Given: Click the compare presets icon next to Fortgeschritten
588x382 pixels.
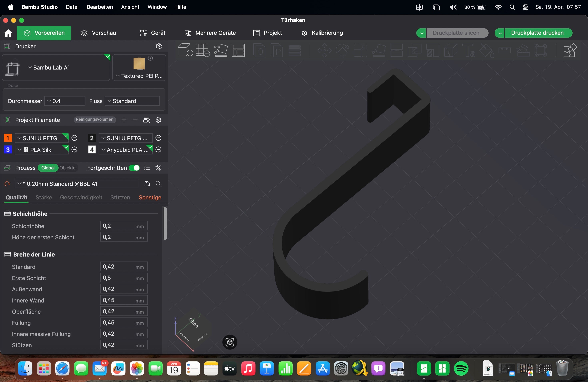Looking at the screenshot, I should pos(158,168).
